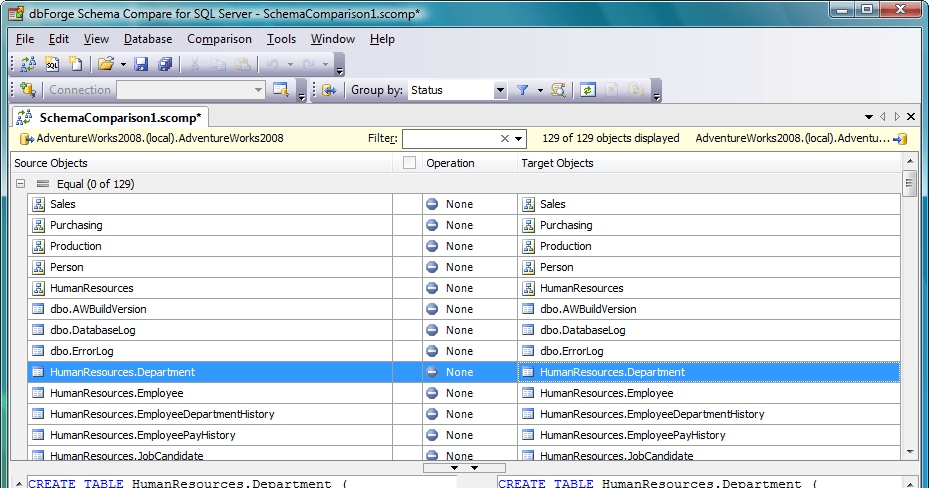Click the object list scroll-down arrow
The width and height of the screenshot is (929, 488).
pyautogui.click(x=909, y=452)
